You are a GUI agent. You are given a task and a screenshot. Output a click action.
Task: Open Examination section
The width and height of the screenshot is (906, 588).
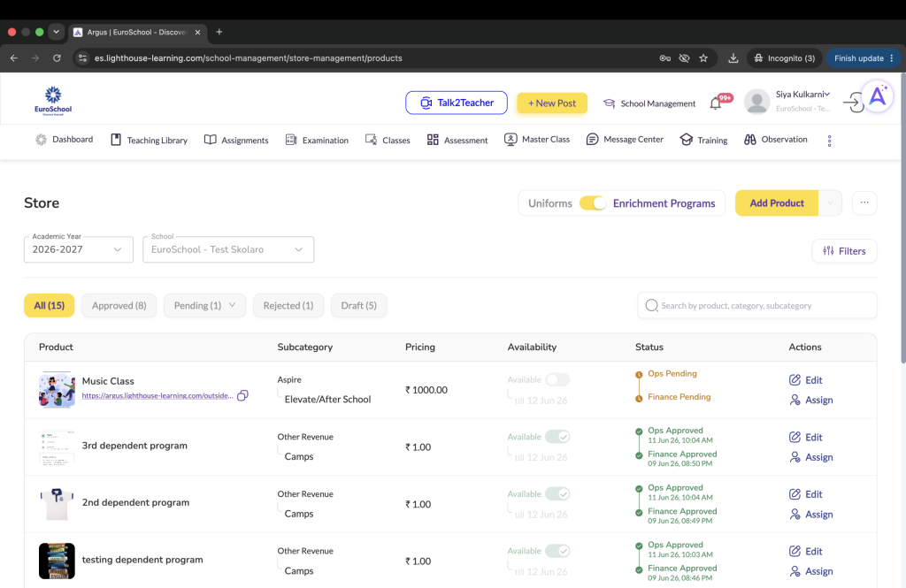point(317,140)
